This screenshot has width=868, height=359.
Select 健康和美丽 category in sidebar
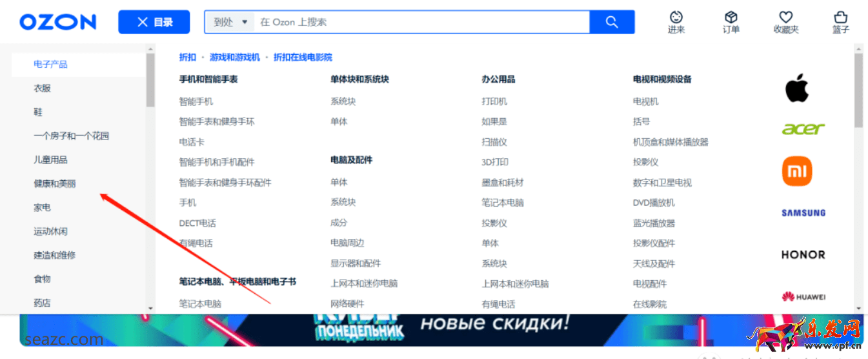click(54, 183)
